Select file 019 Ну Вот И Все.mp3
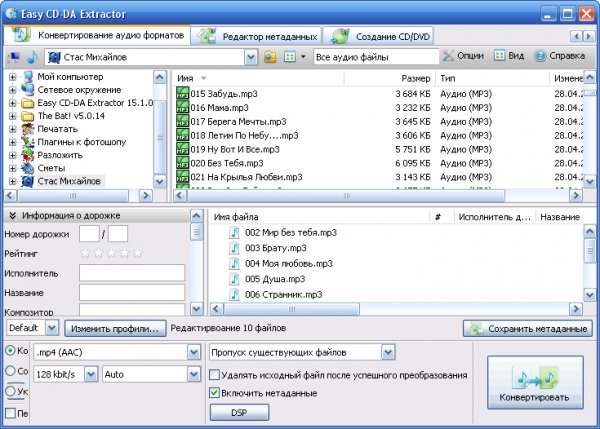 pos(235,150)
